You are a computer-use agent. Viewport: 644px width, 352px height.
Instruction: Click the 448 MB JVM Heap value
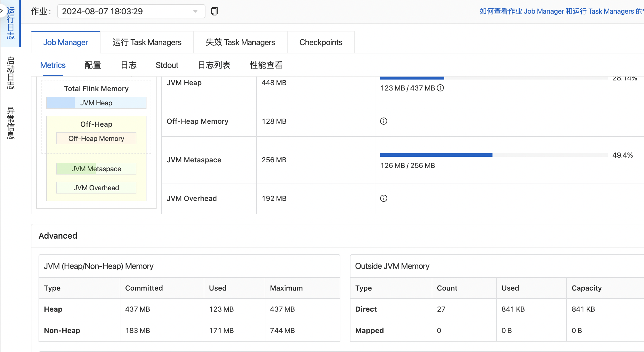(x=274, y=83)
